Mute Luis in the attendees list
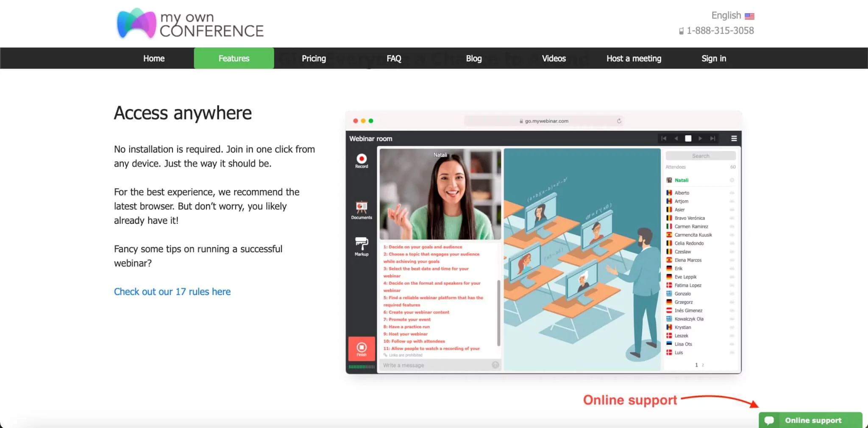This screenshot has height=428, width=868. 732,352
